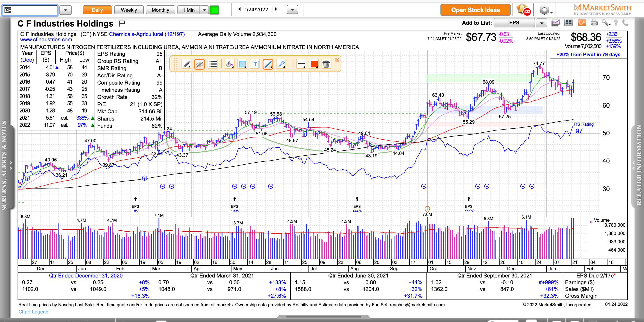Toggle the green live status button
The image size is (644, 322).
214,10
